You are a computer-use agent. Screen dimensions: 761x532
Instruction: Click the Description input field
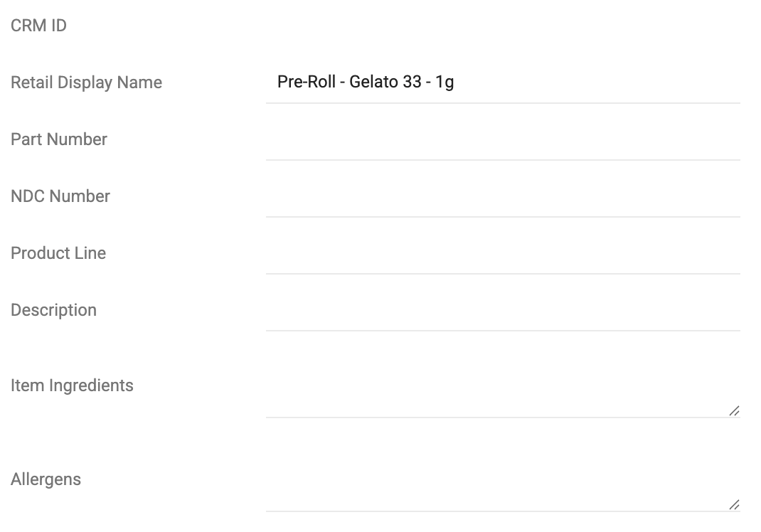pos(503,309)
